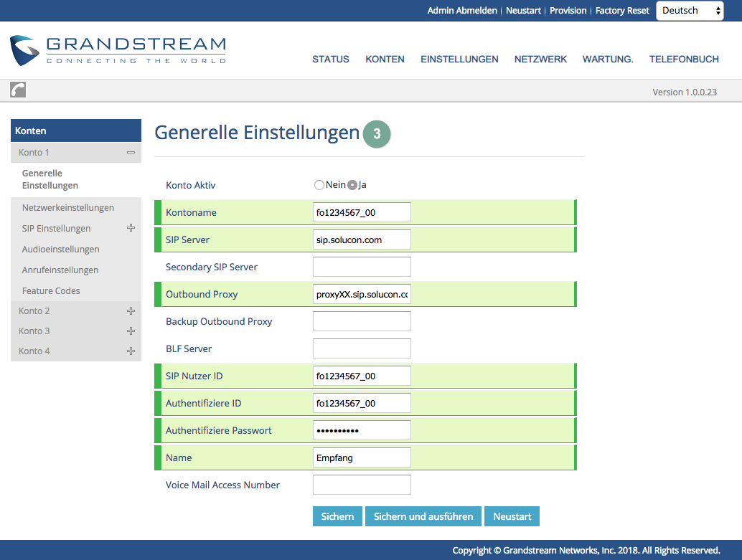Expand Konto 2 plus icon
This screenshot has width=742, height=560.
[x=131, y=310]
